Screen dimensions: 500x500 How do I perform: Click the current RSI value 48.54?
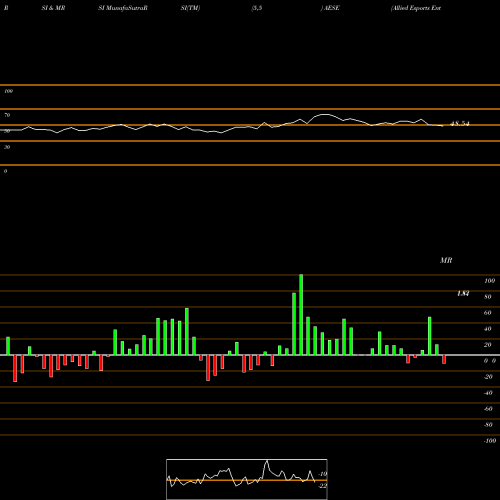460,124
